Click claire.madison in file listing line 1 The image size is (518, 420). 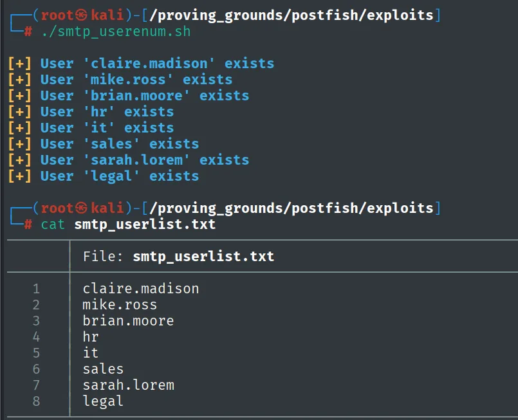[141, 289]
